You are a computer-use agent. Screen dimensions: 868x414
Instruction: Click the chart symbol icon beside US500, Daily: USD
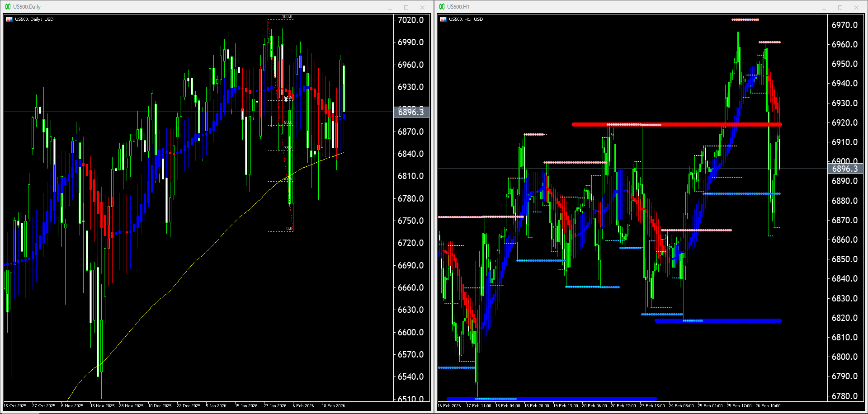(x=9, y=19)
